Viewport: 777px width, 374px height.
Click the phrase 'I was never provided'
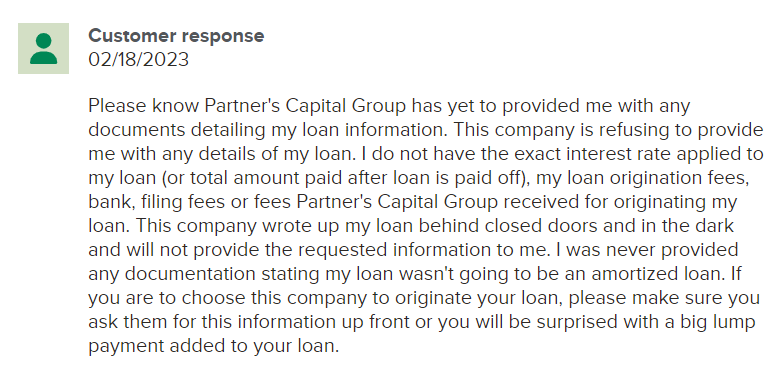647,250
